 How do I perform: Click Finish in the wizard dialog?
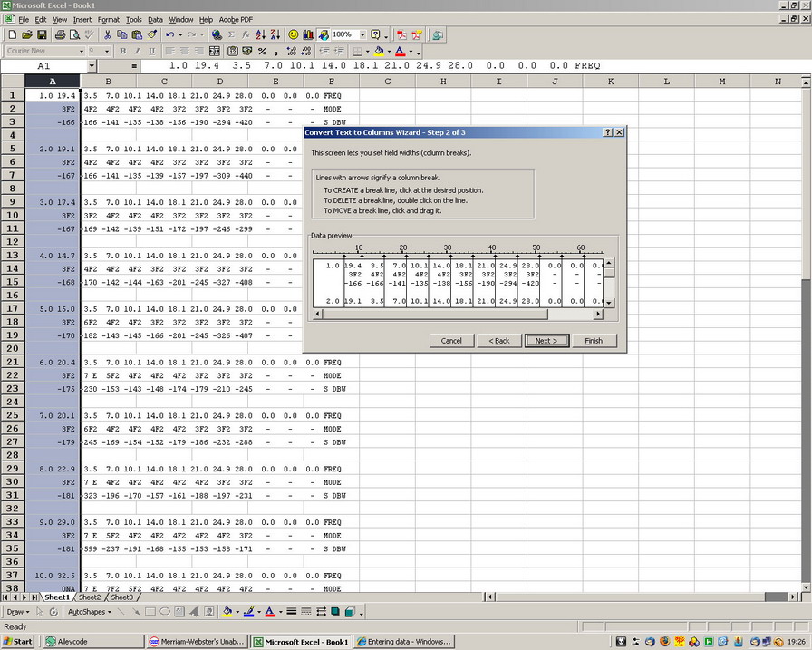pos(594,341)
